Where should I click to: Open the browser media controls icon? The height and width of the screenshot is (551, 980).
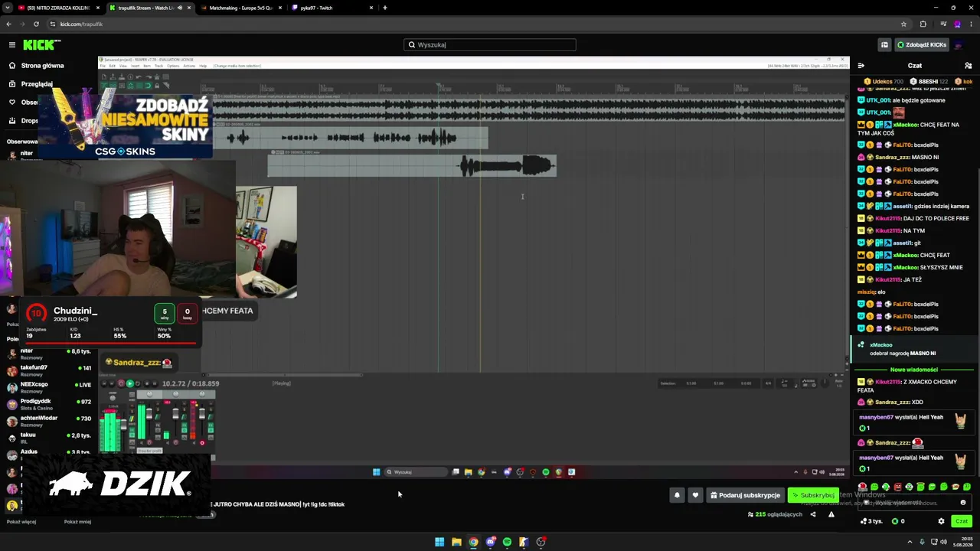[x=942, y=24]
